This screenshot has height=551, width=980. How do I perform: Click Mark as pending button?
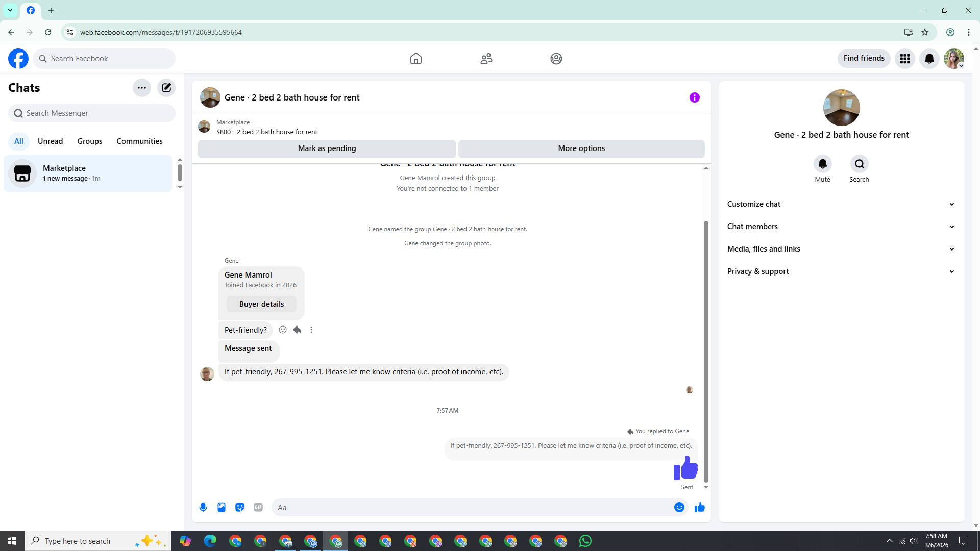click(327, 148)
